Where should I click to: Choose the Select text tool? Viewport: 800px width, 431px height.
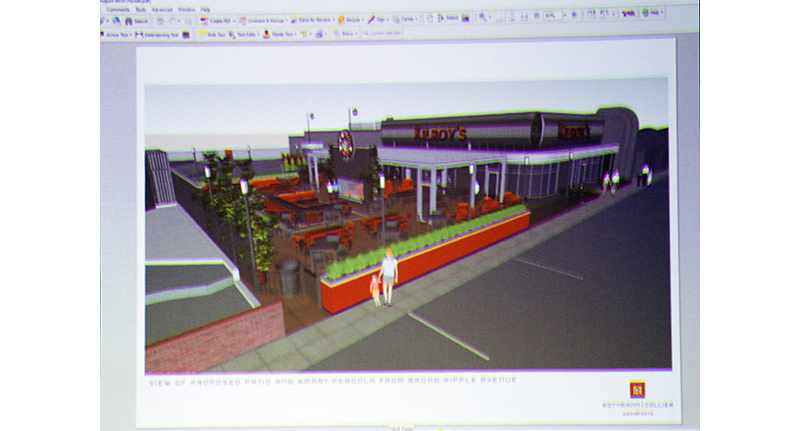[x=448, y=18]
